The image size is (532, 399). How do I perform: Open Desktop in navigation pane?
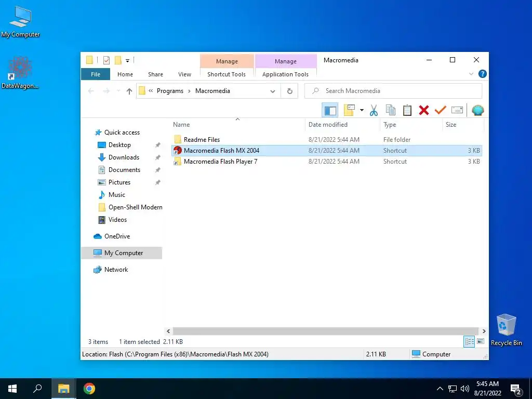pyautogui.click(x=119, y=145)
